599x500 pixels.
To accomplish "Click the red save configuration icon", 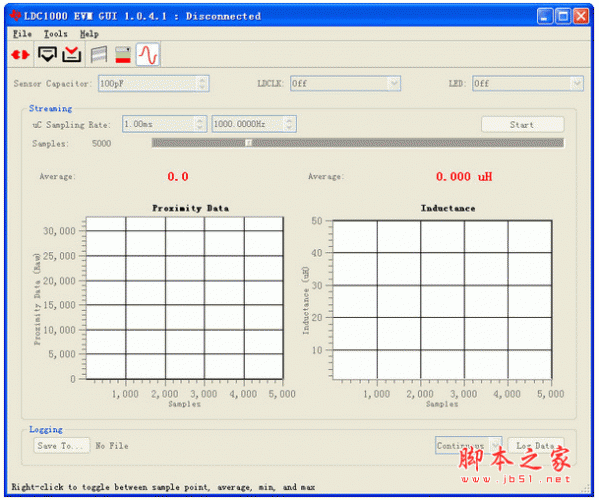I will point(72,54).
